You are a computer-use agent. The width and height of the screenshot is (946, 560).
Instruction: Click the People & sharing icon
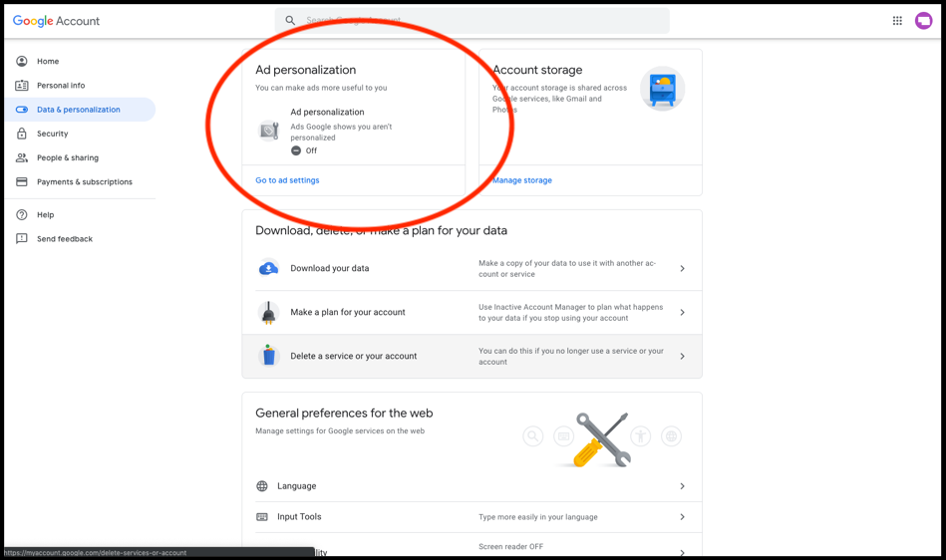point(22,157)
